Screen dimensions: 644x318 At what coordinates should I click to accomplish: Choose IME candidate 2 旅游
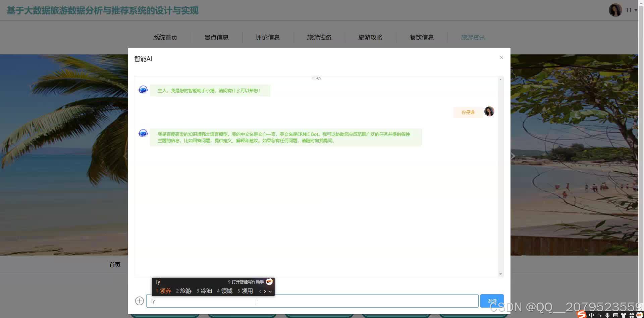tap(184, 291)
